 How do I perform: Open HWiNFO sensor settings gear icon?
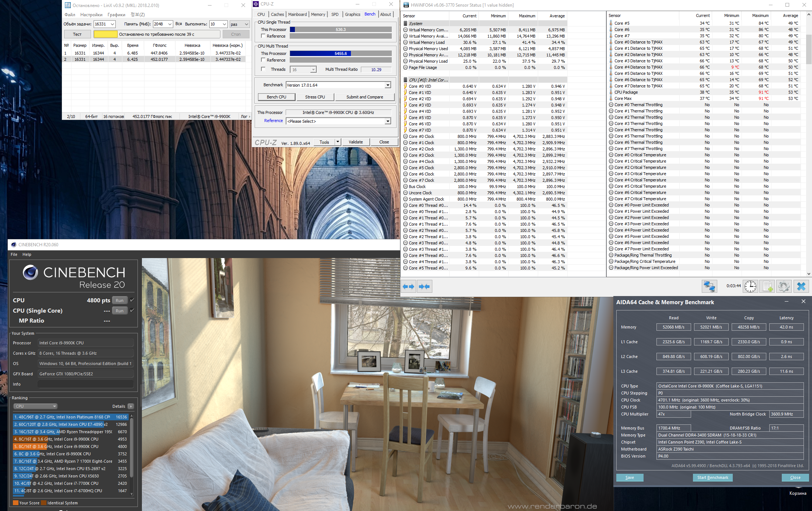(784, 286)
